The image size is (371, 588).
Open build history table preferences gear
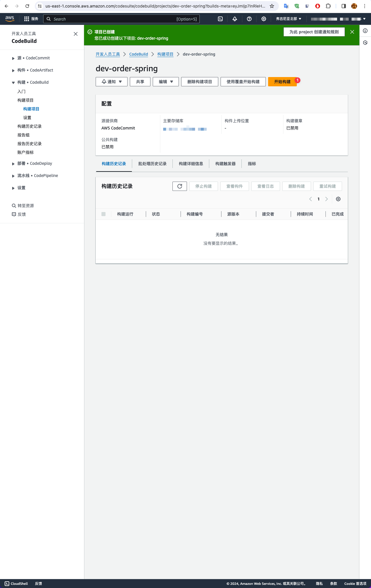point(338,199)
